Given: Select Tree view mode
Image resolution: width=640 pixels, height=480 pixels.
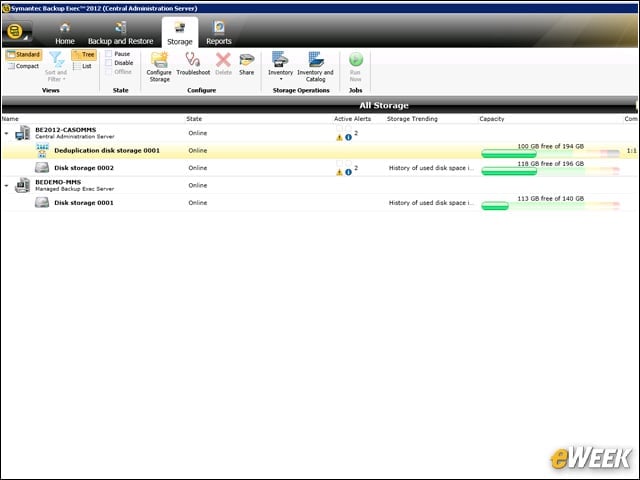Looking at the screenshot, I should click(x=84, y=54).
